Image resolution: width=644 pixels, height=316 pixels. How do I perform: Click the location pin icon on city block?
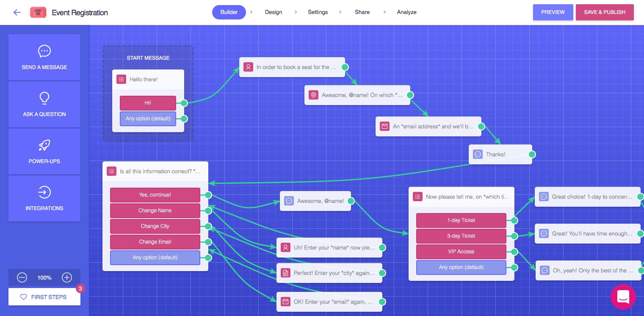point(314,95)
